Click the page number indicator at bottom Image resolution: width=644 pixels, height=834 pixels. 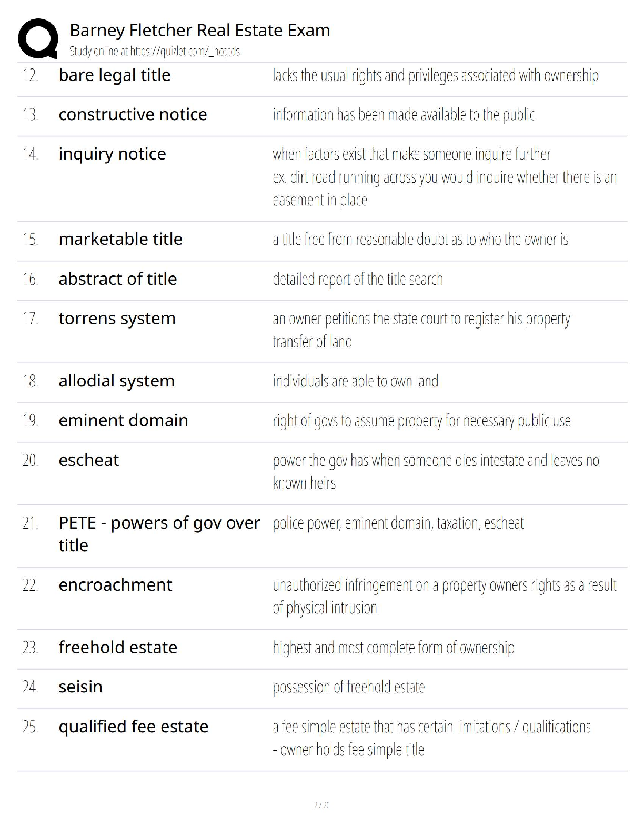[x=321, y=805]
